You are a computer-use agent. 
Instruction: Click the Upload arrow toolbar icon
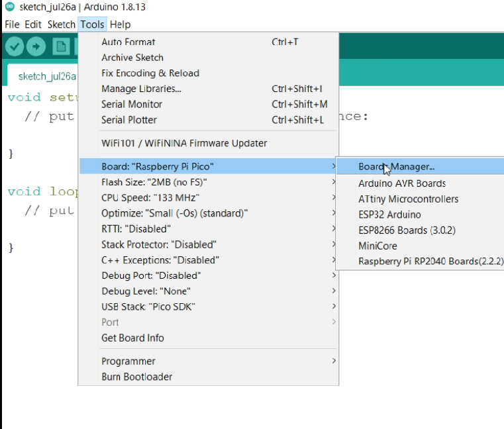[x=36, y=46]
